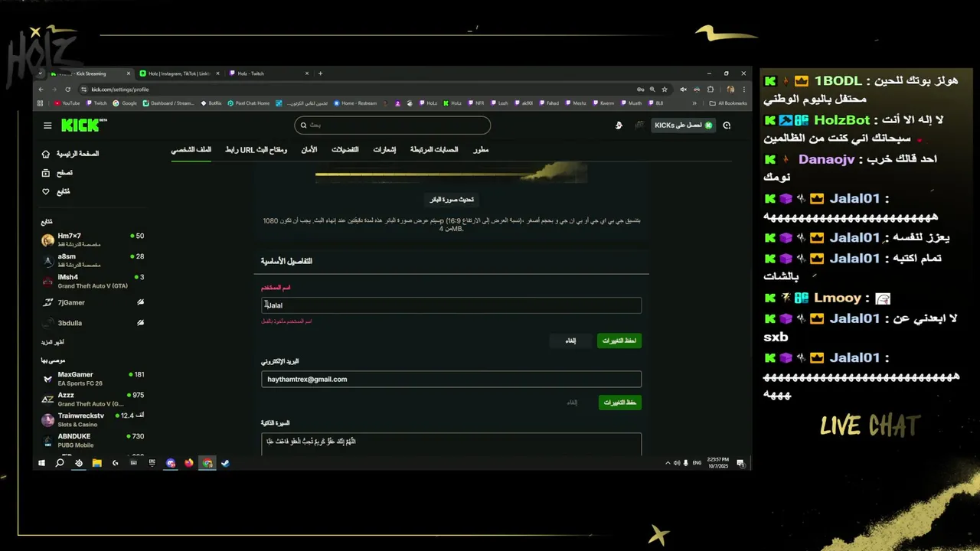
Task: Open Steam from the taskbar
Action: tap(226, 463)
